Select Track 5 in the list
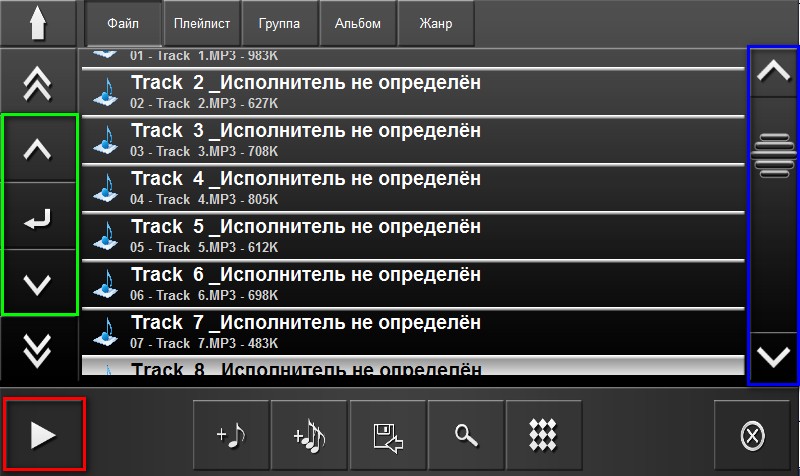The height and width of the screenshot is (476, 800). [412, 235]
